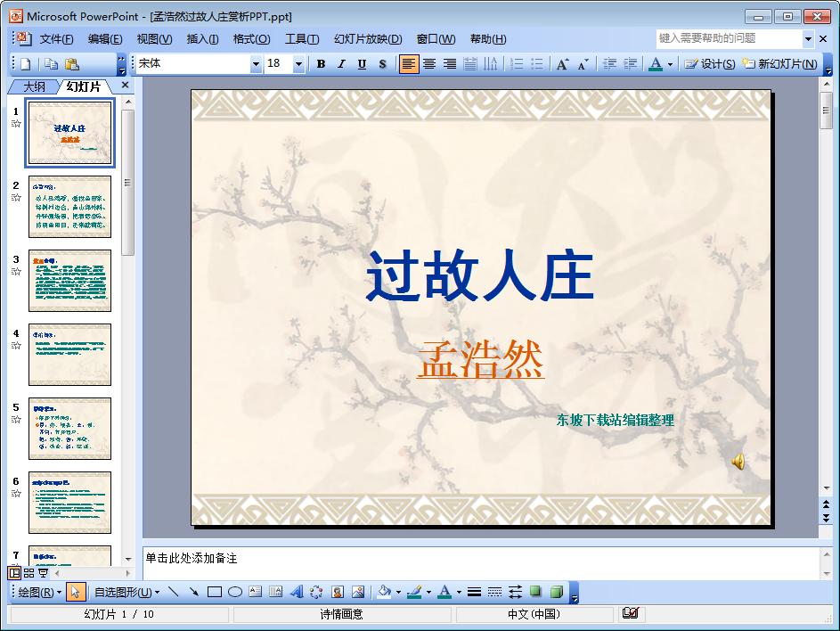840x631 pixels.
Task: Insert clip art from drawing toolbar
Action: tap(338, 592)
